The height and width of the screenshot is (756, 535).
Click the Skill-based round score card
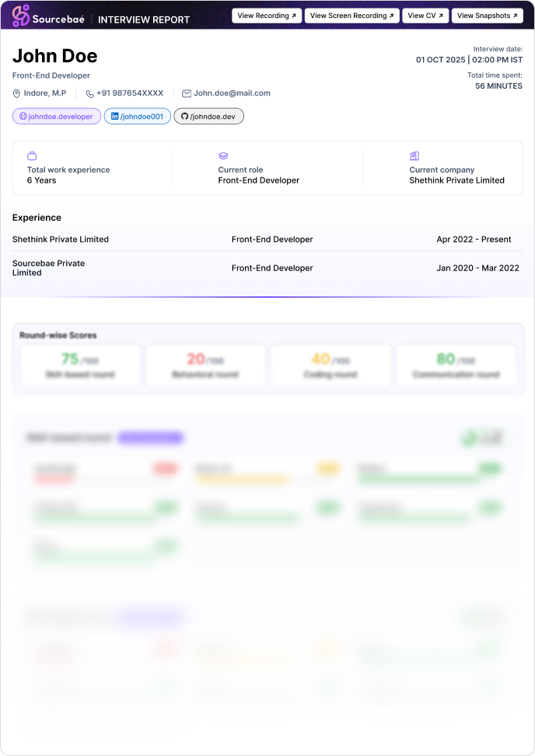tap(80, 366)
